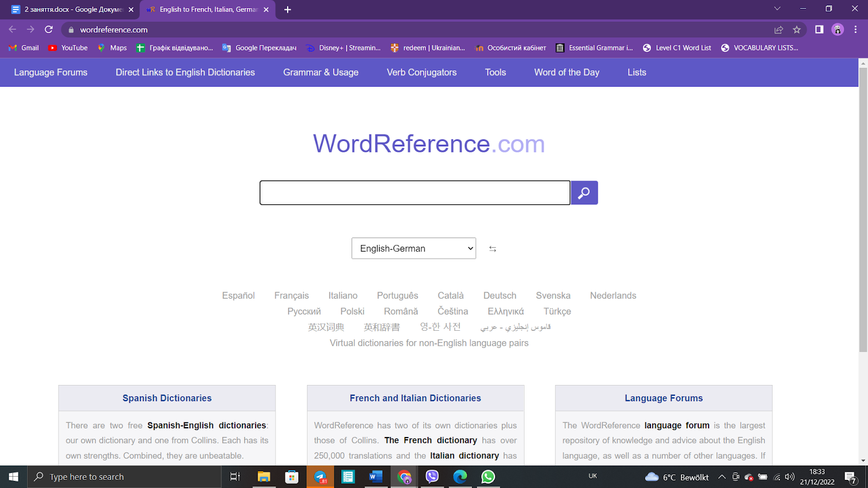Viewport: 868px width, 488px height.
Task: Open Chrome side panel icon
Action: point(819,30)
